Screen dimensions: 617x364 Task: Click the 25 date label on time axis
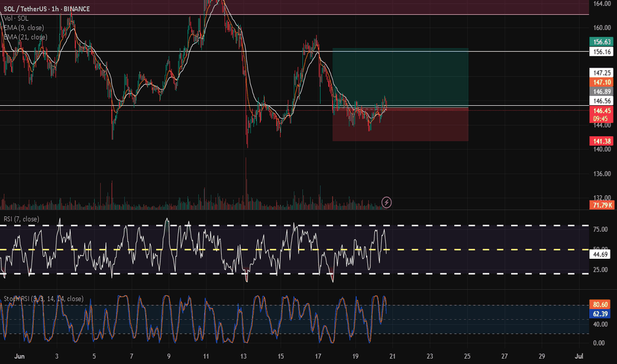[x=467, y=356]
